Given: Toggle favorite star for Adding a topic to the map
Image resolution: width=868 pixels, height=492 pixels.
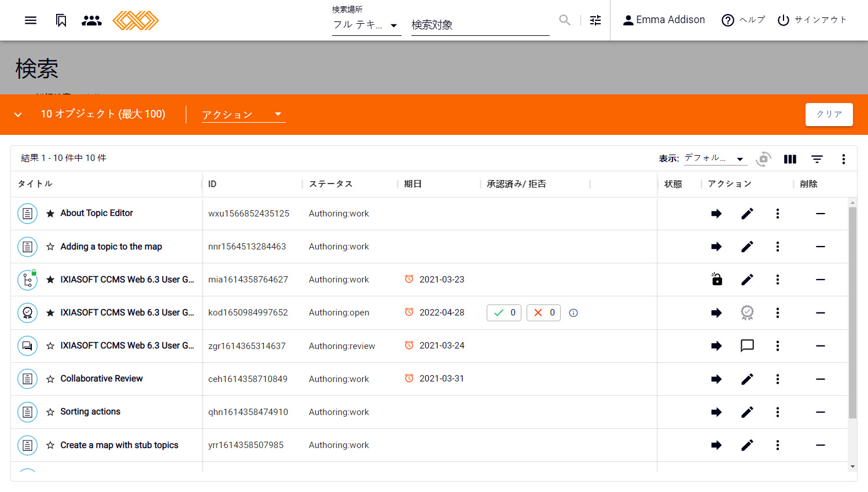Looking at the screenshot, I should (x=50, y=247).
